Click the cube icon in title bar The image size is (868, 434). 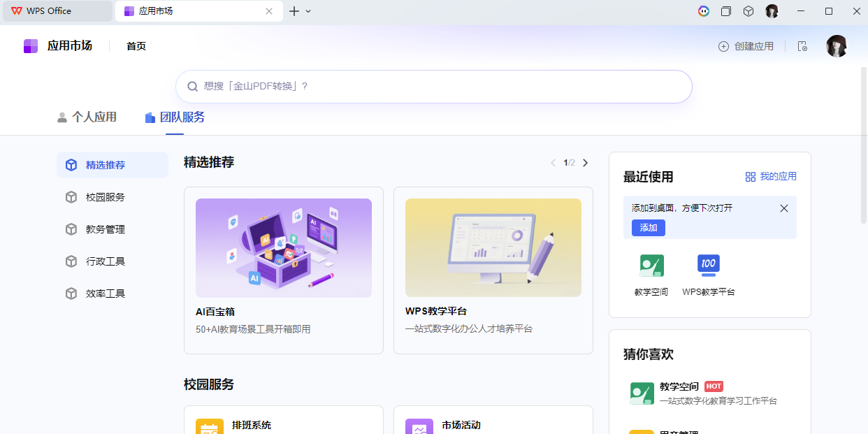(748, 11)
